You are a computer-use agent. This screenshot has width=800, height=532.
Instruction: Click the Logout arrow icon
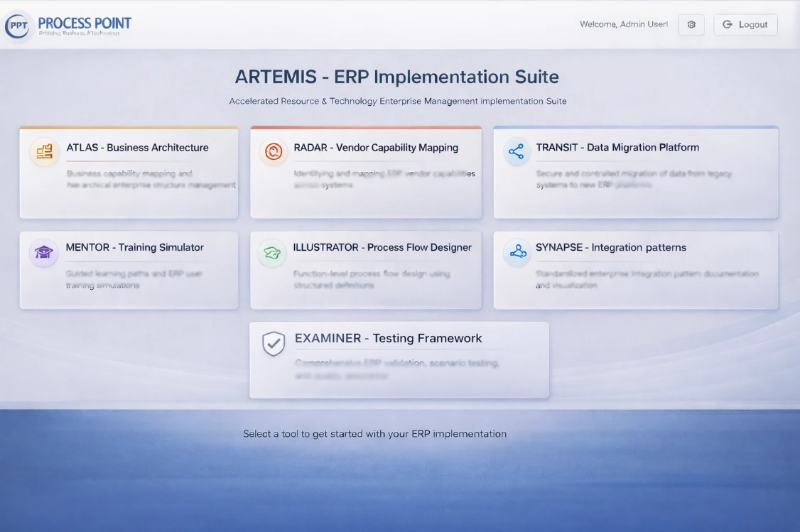728,24
